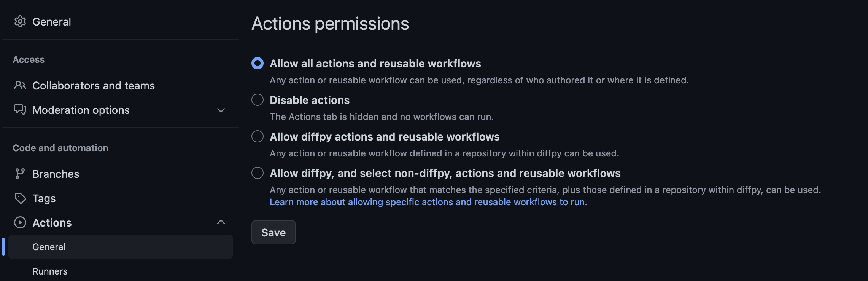868x281 pixels.
Task: Select the Tags label icon
Action: pyautogui.click(x=20, y=198)
